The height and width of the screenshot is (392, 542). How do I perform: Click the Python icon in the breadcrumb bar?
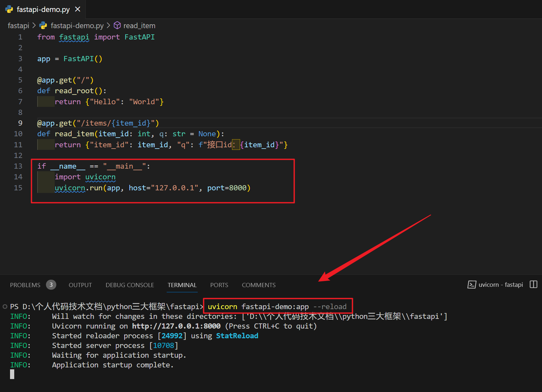click(43, 25)
